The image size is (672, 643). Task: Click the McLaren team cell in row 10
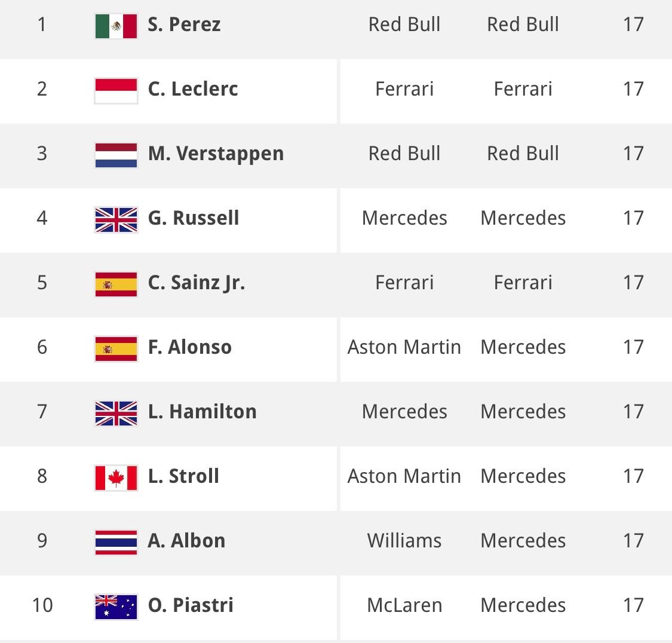(404, 605)
